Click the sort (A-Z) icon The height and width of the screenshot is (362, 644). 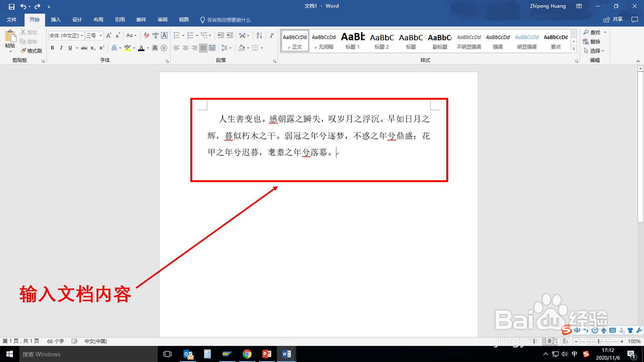click(x=259, y=35)
